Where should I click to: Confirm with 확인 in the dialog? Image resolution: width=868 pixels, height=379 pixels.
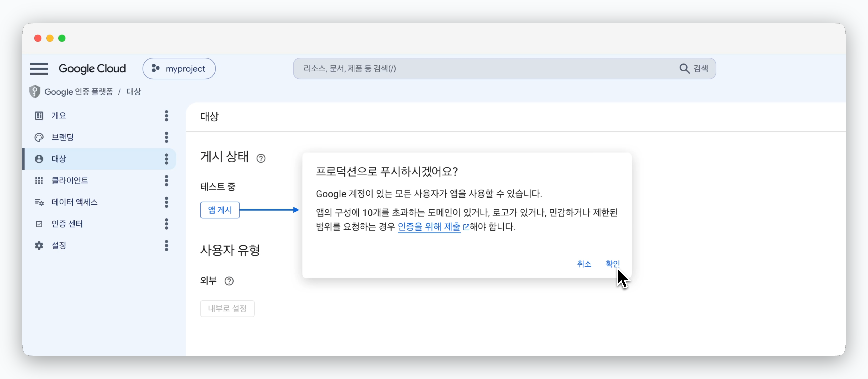pos(613,264)
